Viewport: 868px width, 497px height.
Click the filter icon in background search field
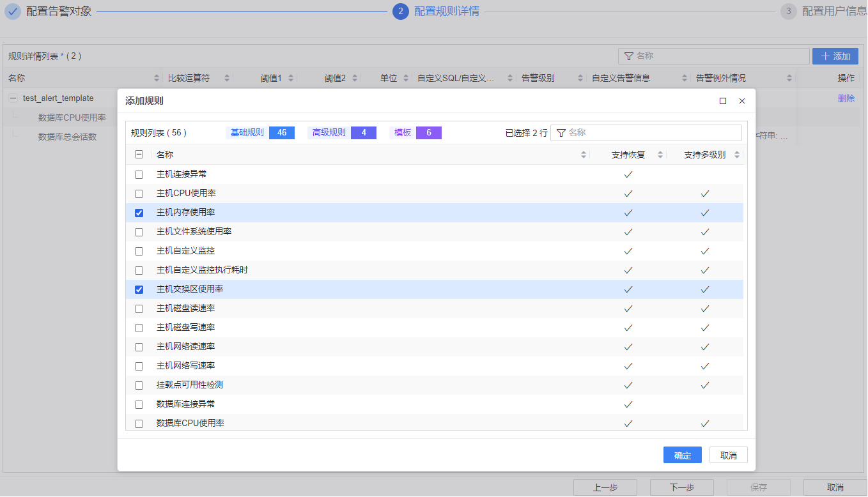click(628, 56)
